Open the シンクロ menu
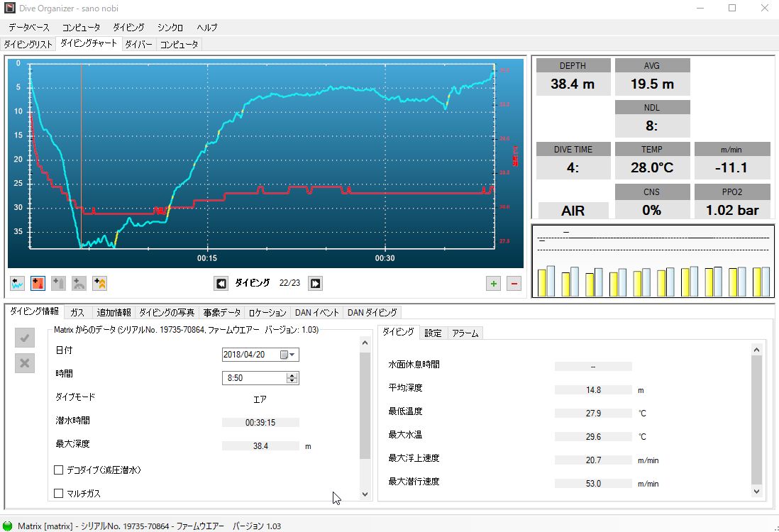The width and height of the screenshot is (779, 532). pyautogui.click(x=170, y=28)
